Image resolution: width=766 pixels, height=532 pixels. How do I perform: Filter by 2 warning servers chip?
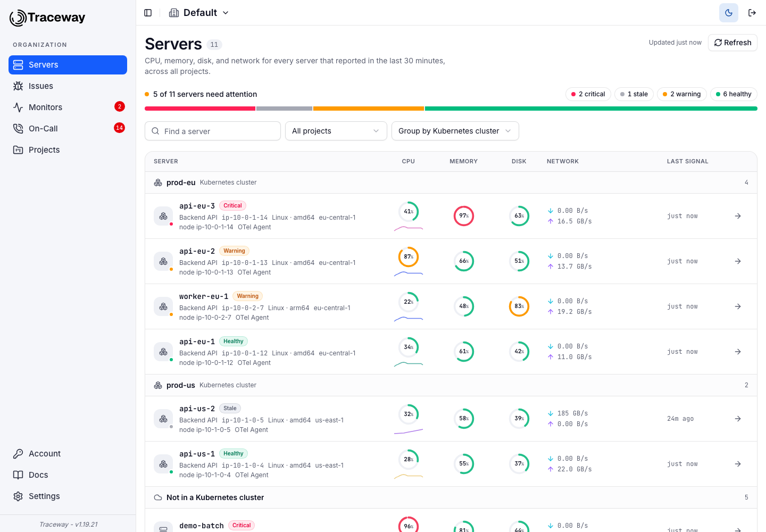click(682, 94)
